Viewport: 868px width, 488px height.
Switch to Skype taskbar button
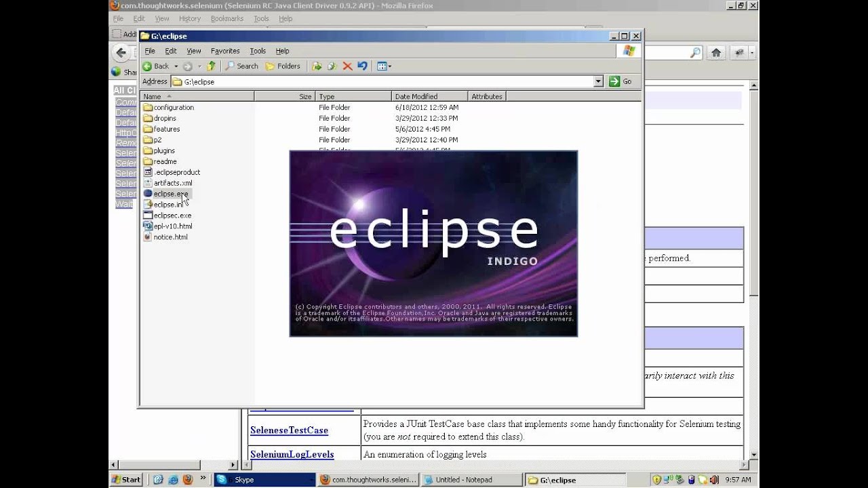(x=264, y=480)
